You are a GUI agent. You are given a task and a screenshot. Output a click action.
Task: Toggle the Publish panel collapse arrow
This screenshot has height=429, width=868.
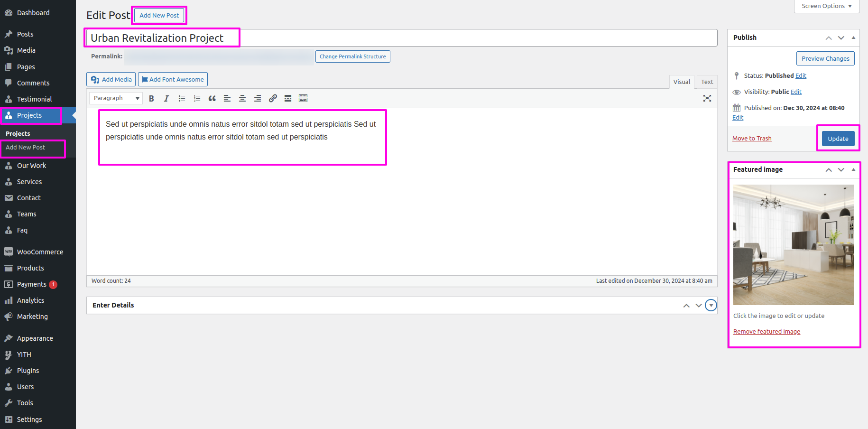853,37
